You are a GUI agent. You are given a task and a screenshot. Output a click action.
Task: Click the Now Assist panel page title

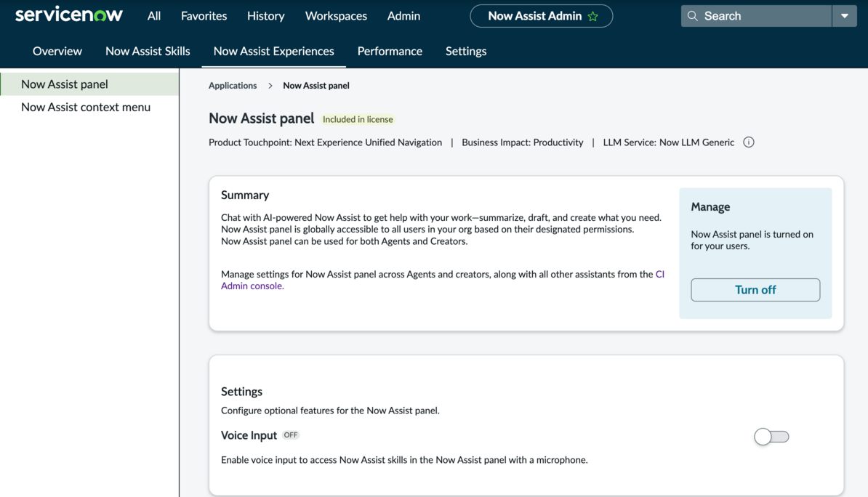(261, 118)
